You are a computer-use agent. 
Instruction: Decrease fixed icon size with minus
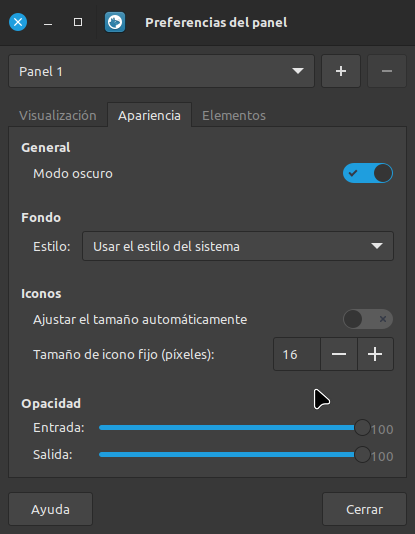[339, 354]
